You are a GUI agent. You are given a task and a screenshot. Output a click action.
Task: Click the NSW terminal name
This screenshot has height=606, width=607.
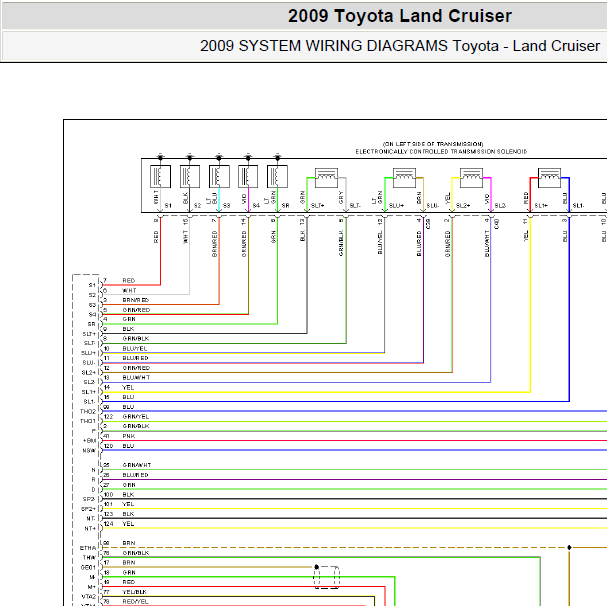click(x=89, y=451)
